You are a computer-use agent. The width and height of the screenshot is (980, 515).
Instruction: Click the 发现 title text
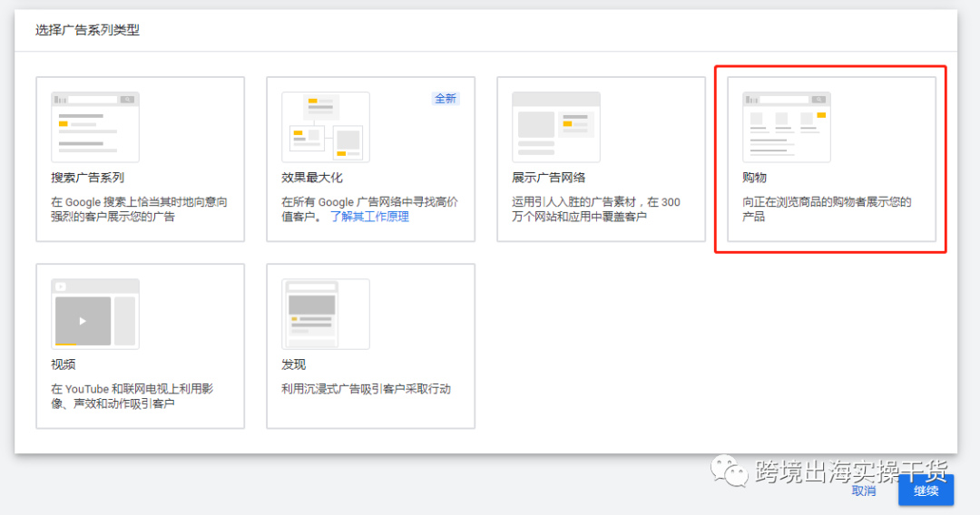coord(294,364)
